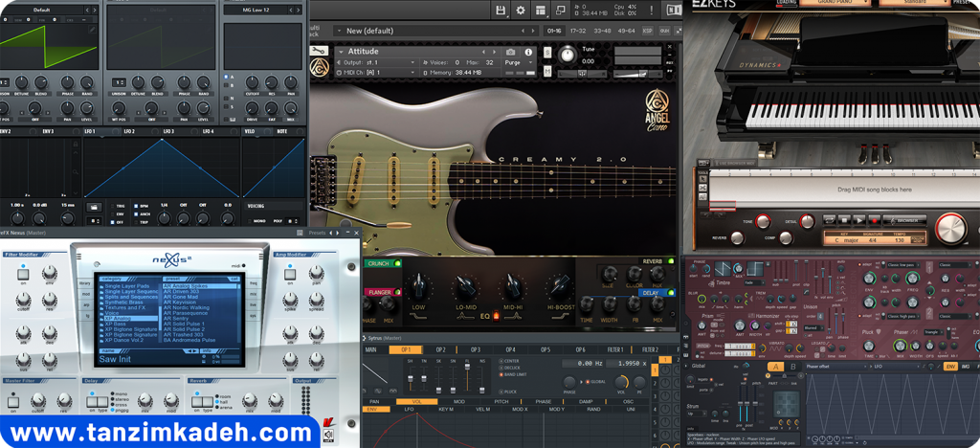The image size is (980, 448).
Task: Click the EZkeys BROWSER button
Action: tap(904, 220)
